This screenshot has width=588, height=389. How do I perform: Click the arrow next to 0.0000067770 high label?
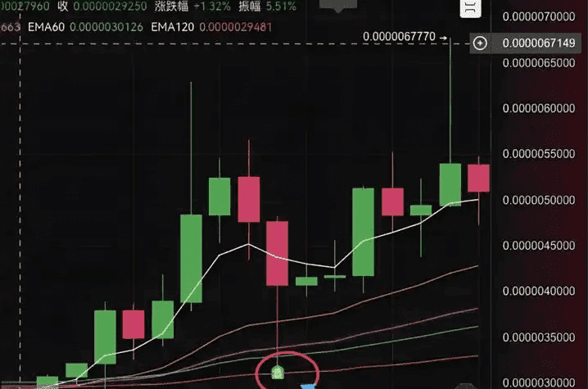443,38
